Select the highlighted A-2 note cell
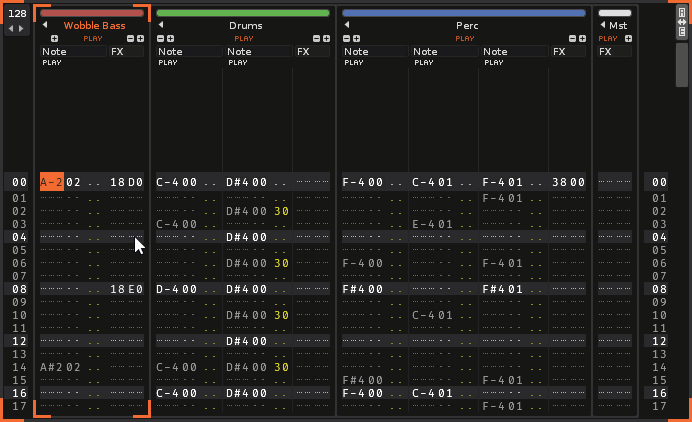This screenshot has height=422, width=692. [x=52, y=182]
